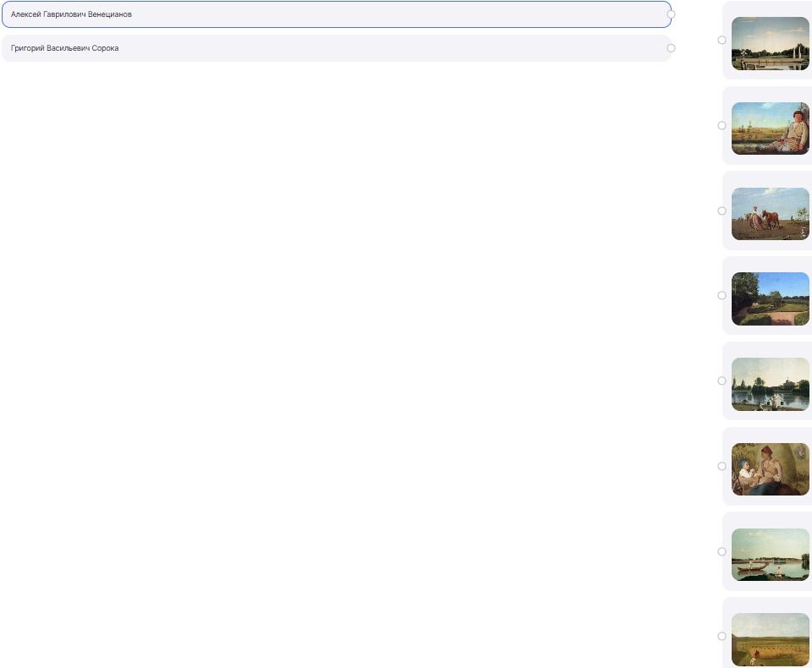Click thumbnail of mother feeding child at harvest
812x668 pixels.
point(770,469)
